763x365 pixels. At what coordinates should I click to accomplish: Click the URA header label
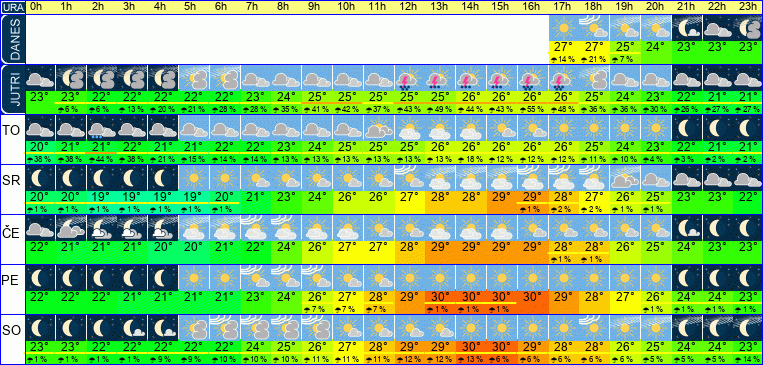[x=12, y=7]
